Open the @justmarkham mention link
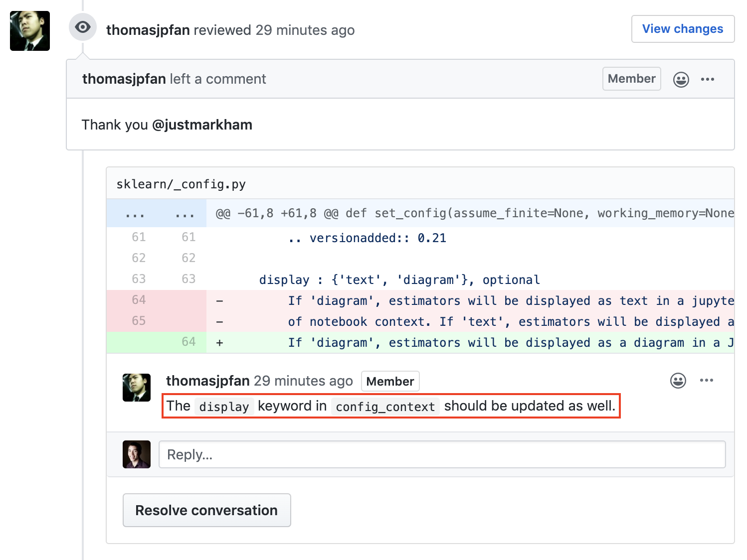 pyautogui.click(x=202, y=125)
